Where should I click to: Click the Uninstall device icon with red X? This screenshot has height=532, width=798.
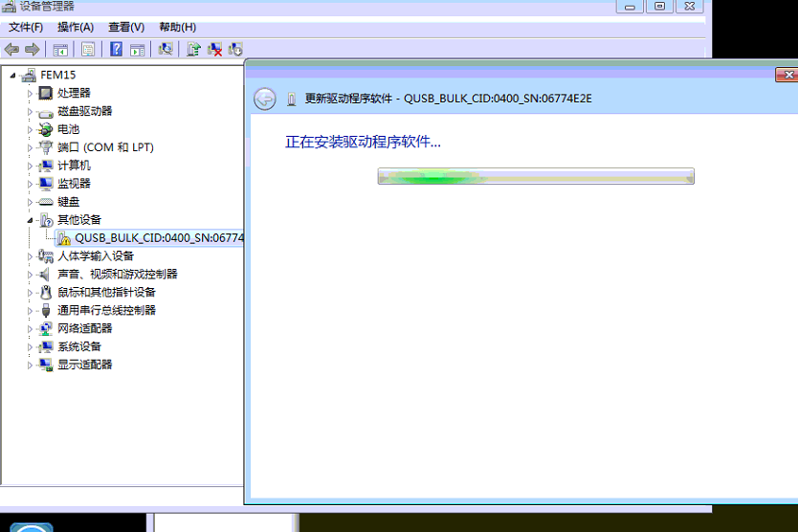pos(214,50)
